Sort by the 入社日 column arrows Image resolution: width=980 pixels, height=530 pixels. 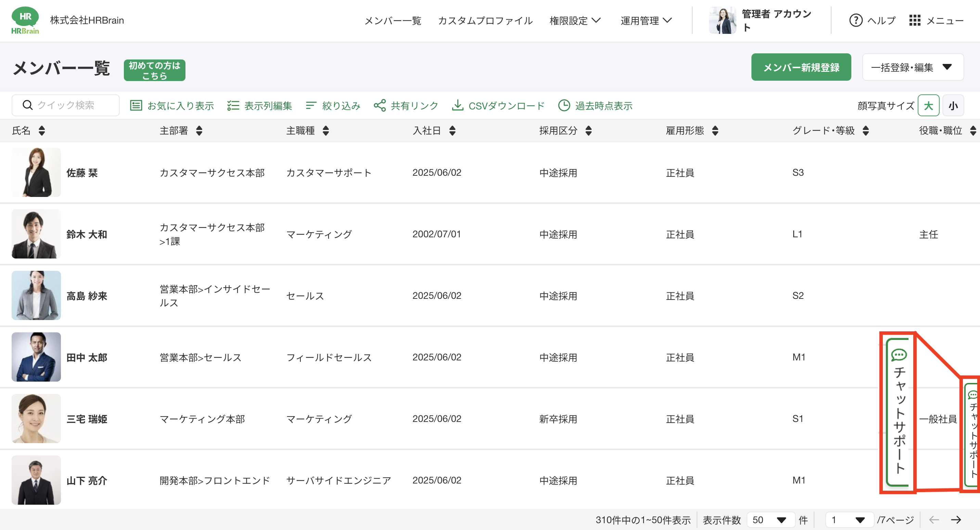click(452, 131)
